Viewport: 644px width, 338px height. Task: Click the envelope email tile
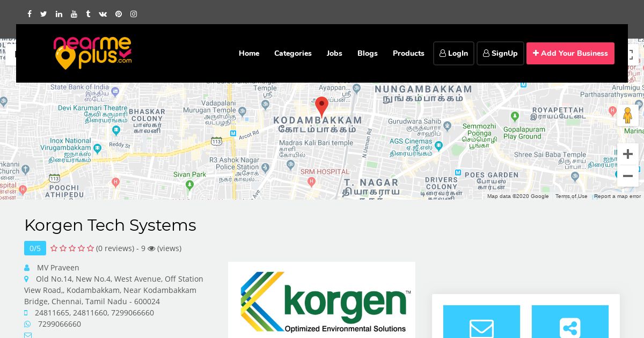click(x=481, y=322)
